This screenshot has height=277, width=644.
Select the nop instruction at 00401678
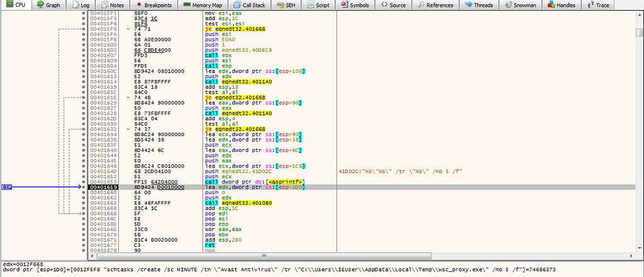(209, 251)
